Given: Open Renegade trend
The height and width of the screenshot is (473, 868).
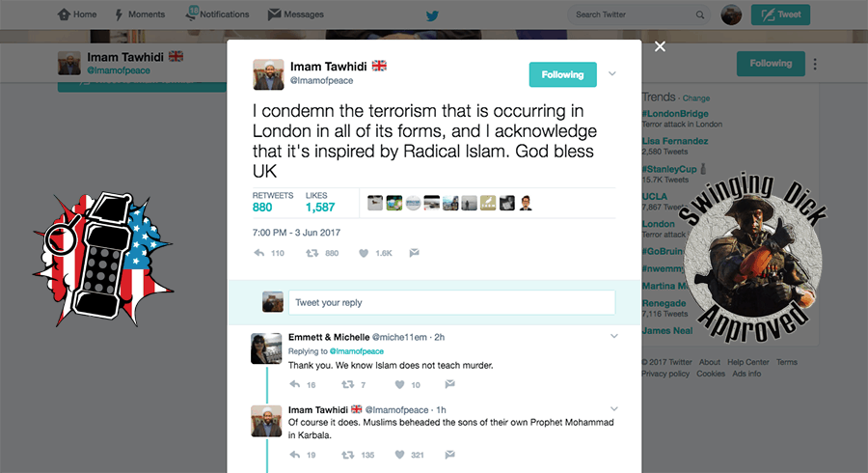Looking at the screenshot, I should [x=664, y=303].
